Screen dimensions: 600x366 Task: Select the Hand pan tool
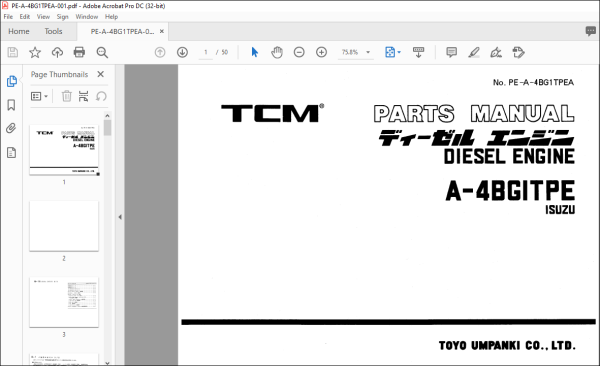click(x=277, y=52)
